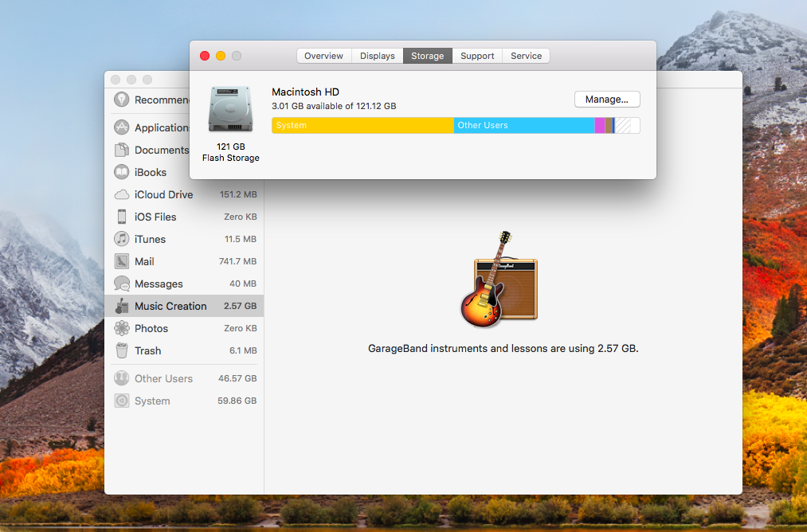Select the iOS Files row label
807x532 pixels.
[x=155, y=217]
